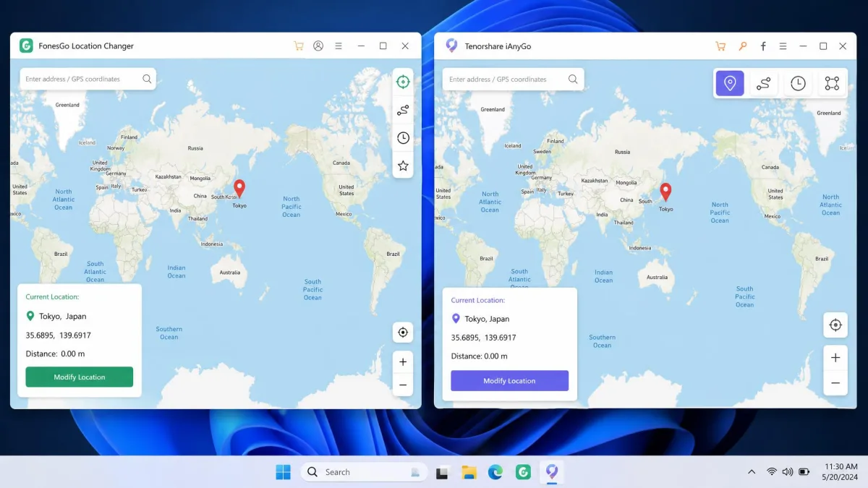Show hidden system tray icons
868x488 pixels.
(x=752, y=472)
